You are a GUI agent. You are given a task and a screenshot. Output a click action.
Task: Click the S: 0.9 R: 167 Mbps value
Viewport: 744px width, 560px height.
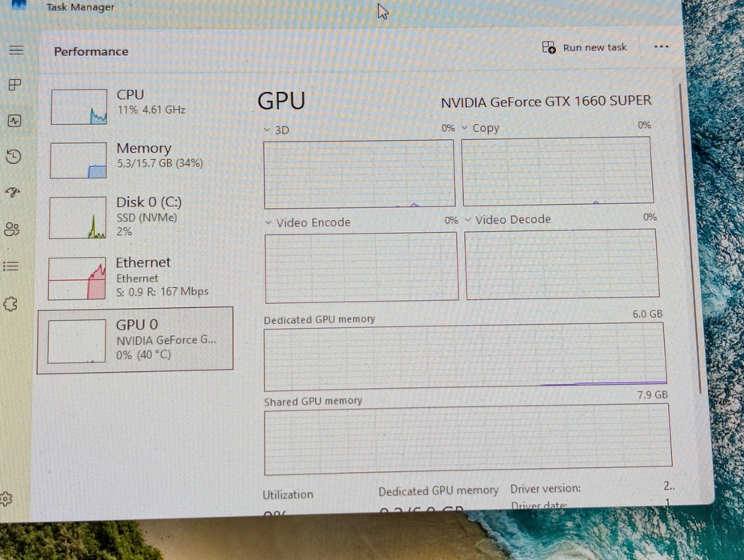(162, 291)
